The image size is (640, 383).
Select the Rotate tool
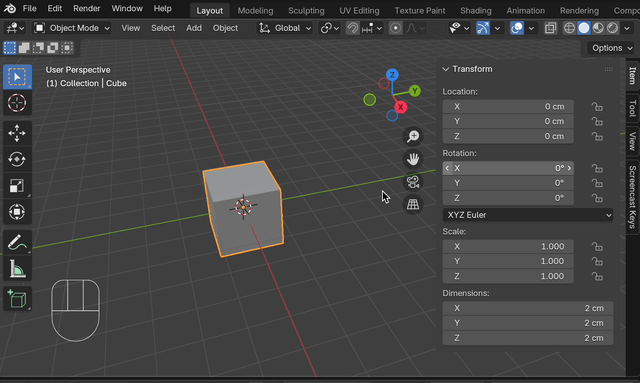tap(17, 159)
